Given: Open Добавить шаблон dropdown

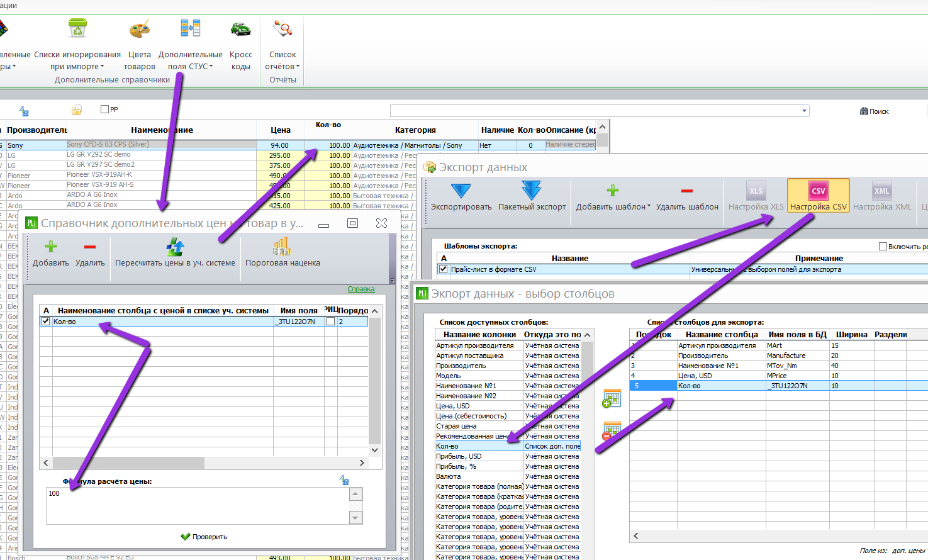Looking at the screenshot, I should point(613,196).
